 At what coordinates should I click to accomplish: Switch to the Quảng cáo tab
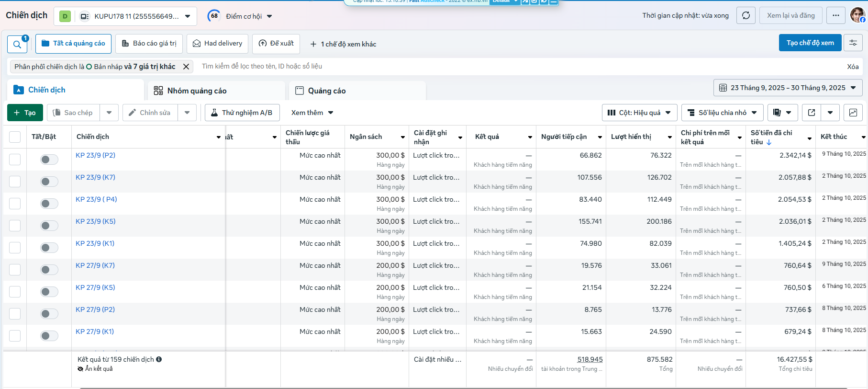coord(357,91)
